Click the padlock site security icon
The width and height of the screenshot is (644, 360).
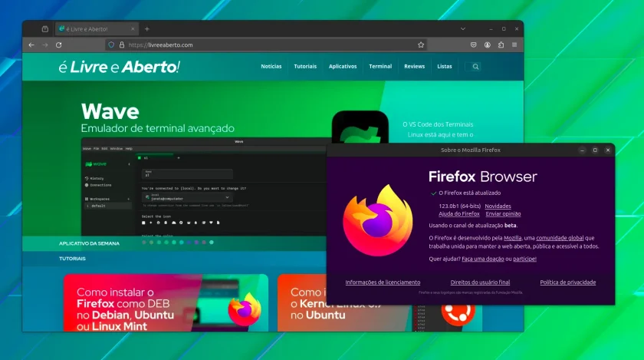pyautogui.click(x=122, y=45)
